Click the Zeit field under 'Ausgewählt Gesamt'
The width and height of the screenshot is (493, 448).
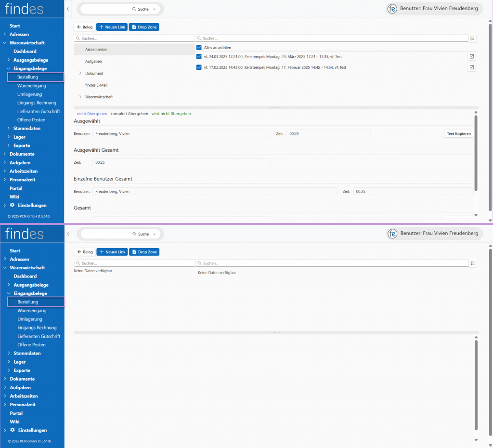tap(182, 162)
